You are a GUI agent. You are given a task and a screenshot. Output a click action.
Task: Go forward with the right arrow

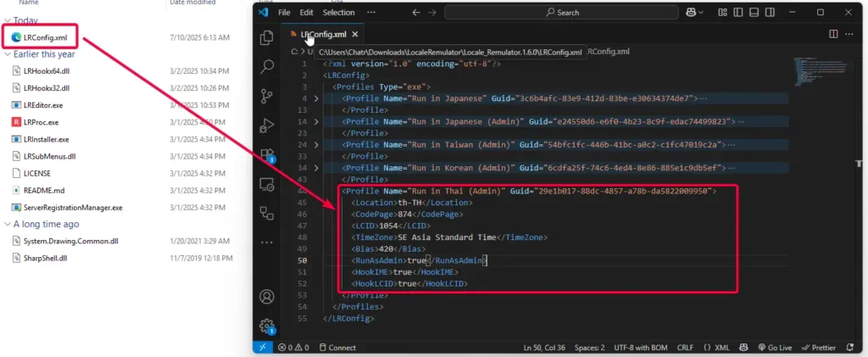click(432, 12)
